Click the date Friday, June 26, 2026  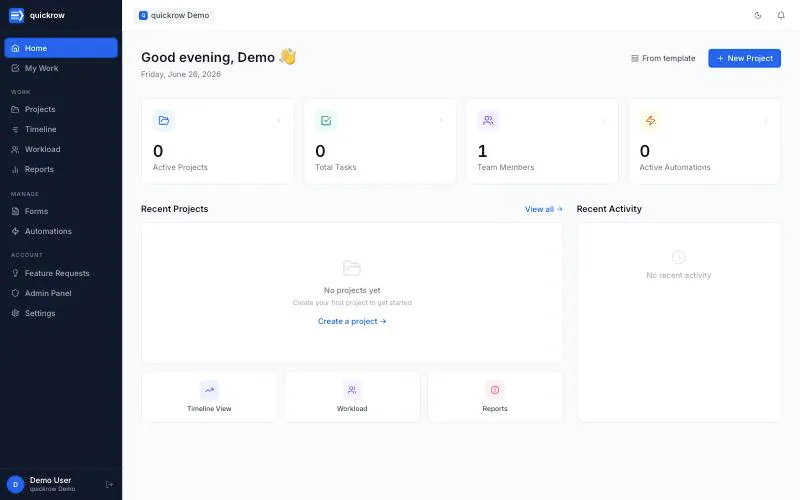[181, 74]
